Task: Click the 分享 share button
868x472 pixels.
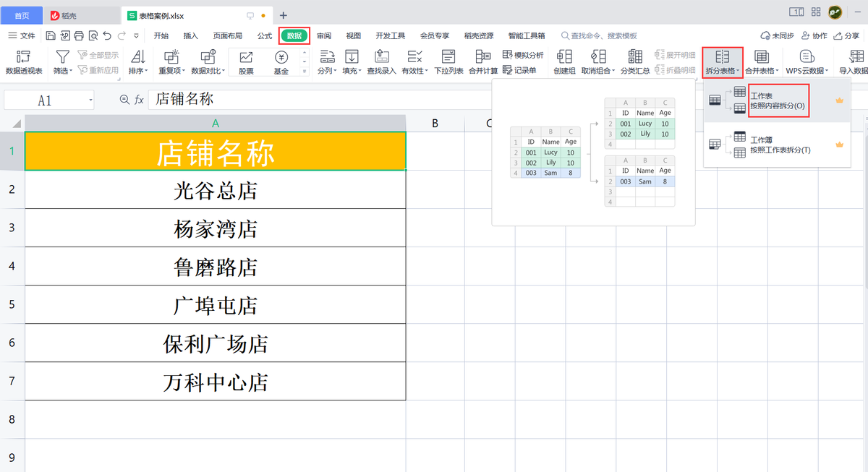Action: (x=847, y=35)
